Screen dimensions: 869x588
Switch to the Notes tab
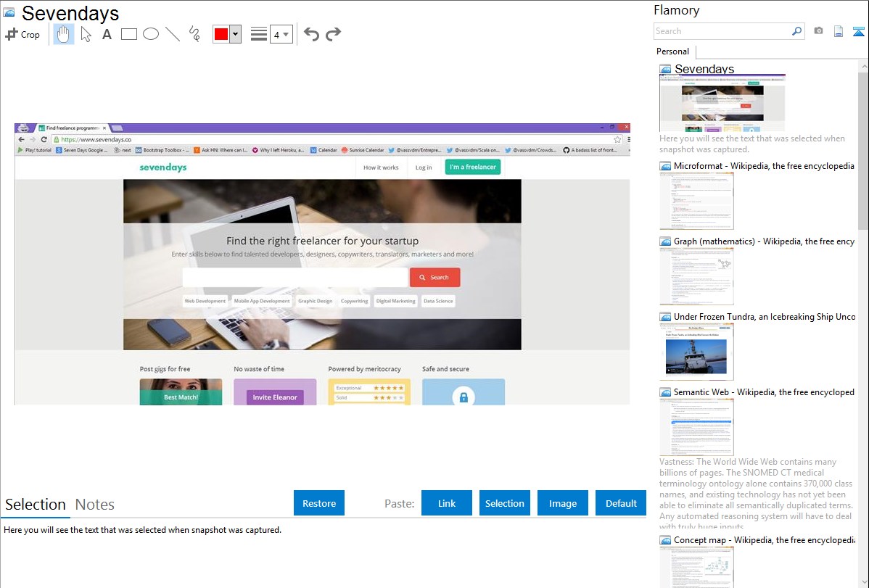(x=94, y=505)
